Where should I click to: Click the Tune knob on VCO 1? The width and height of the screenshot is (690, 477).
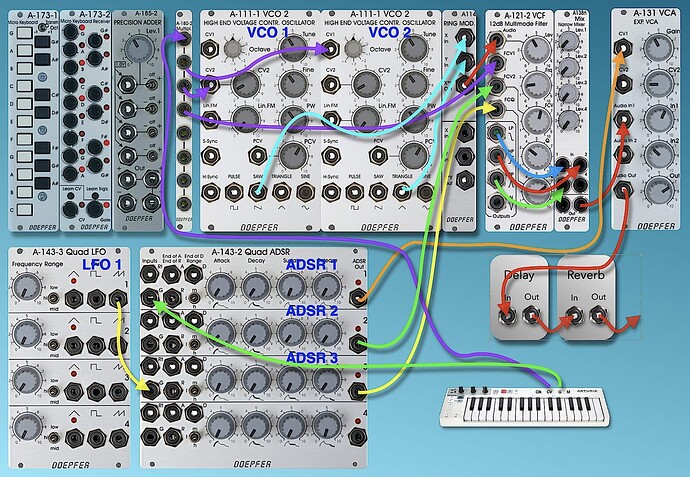[293, 48]
